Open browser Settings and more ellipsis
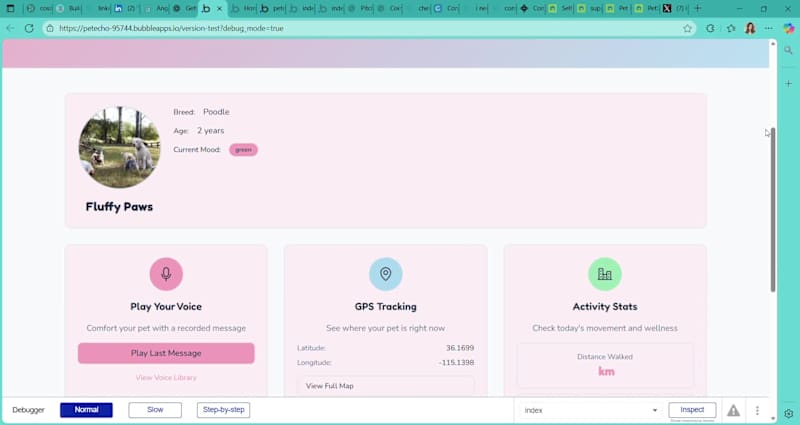Viewport: 800px width, 425px height. point(768,29)
